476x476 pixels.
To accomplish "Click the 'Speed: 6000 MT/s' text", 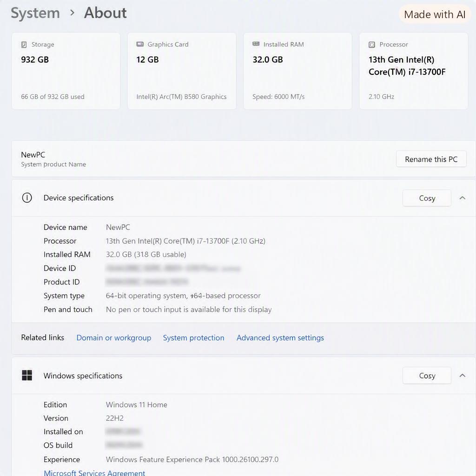I will 278,97.
